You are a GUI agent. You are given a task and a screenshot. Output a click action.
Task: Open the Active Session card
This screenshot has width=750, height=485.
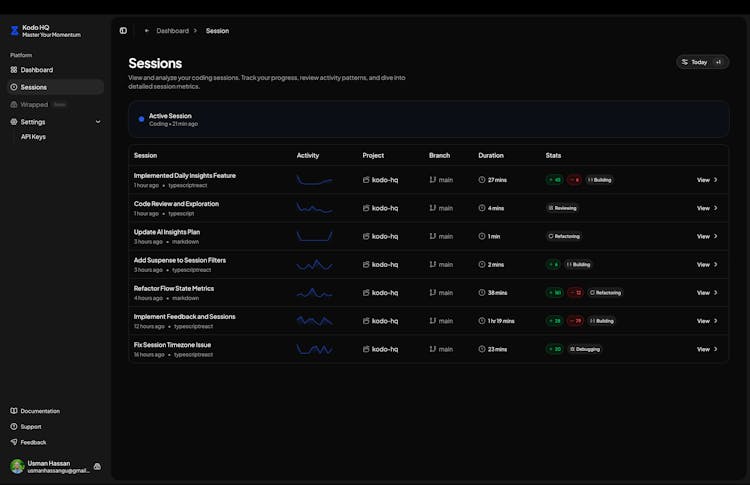(428, 119)
